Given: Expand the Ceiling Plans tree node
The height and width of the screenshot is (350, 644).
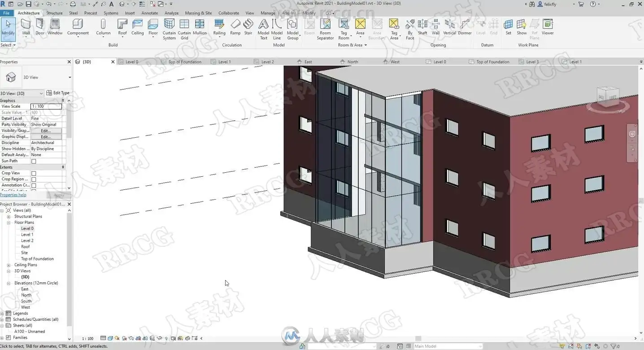Looking at the screenshot, I should point(9,265).
